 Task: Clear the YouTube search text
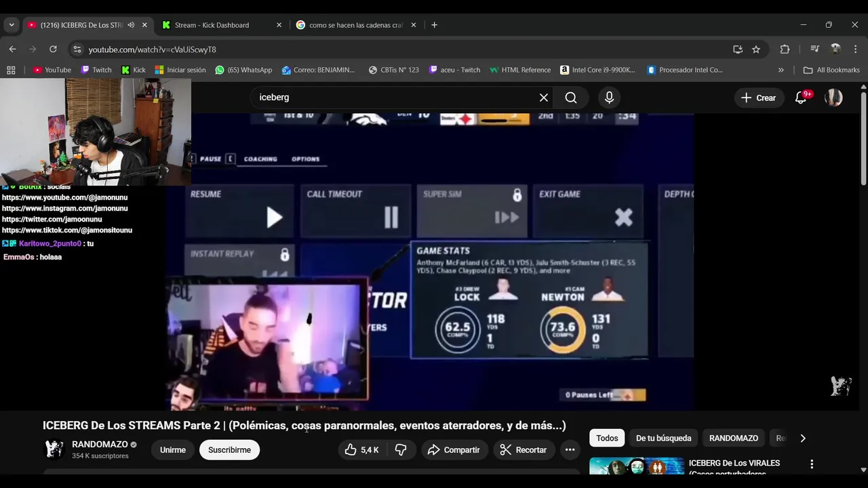point(544,98)
